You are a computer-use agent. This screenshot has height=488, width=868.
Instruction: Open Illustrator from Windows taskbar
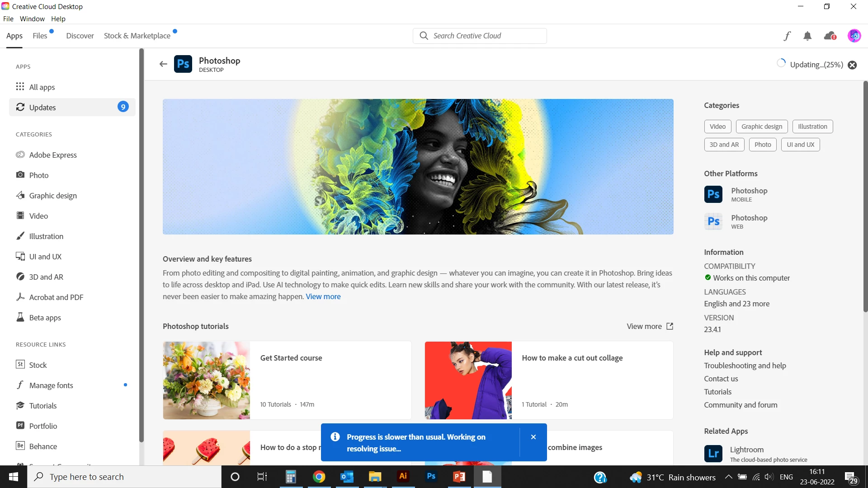coord(403,477)
